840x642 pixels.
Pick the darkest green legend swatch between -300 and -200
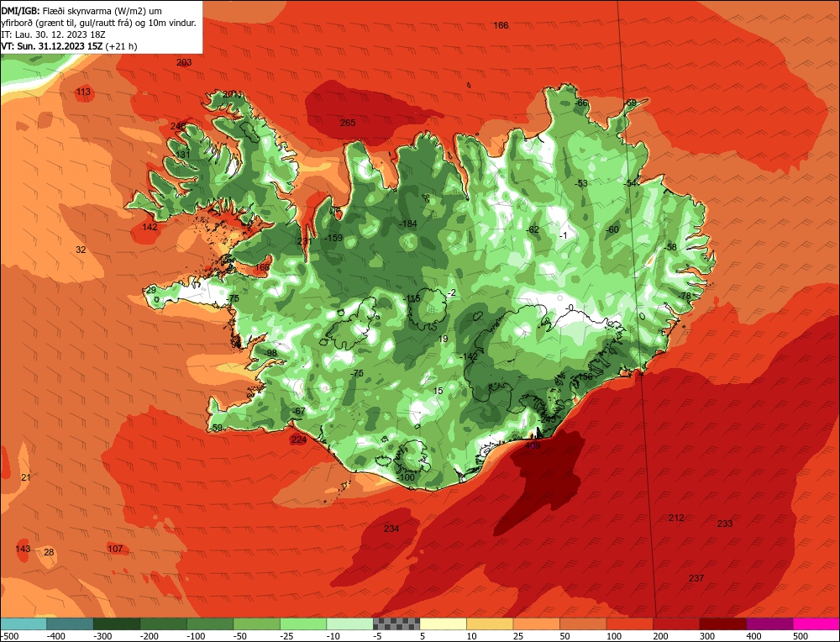(117, 624)
